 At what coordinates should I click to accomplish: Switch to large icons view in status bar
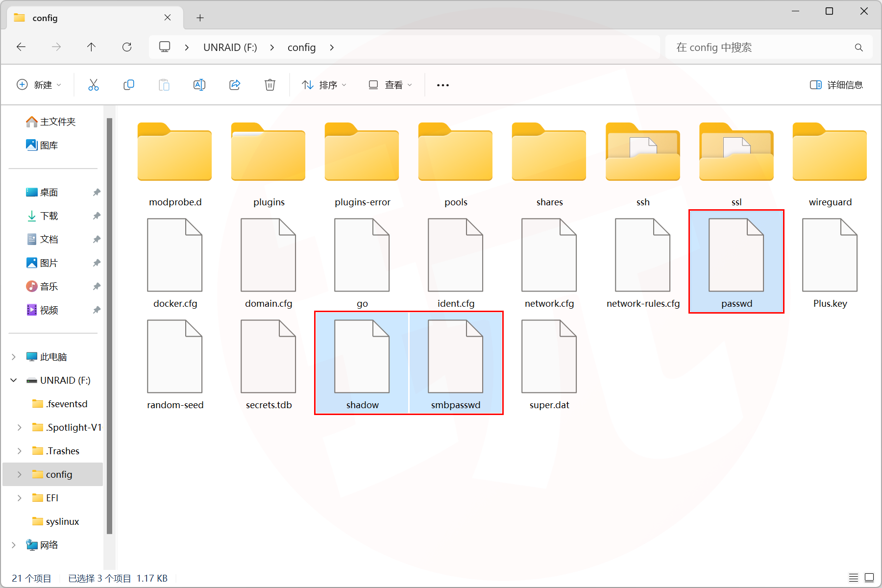869,578
